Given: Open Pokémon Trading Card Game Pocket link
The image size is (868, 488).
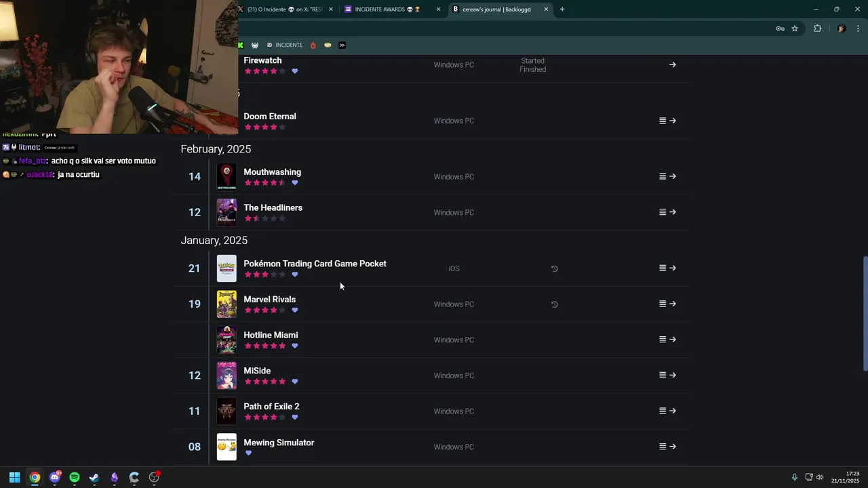Looking at the screenshot, I should click(x=315, y=264).
